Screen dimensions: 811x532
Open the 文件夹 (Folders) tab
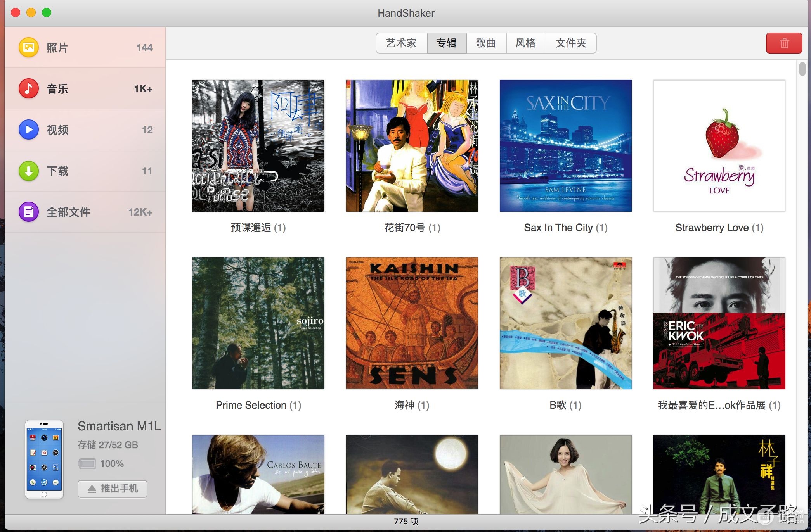pyautogui.click(x=571, y=43)
